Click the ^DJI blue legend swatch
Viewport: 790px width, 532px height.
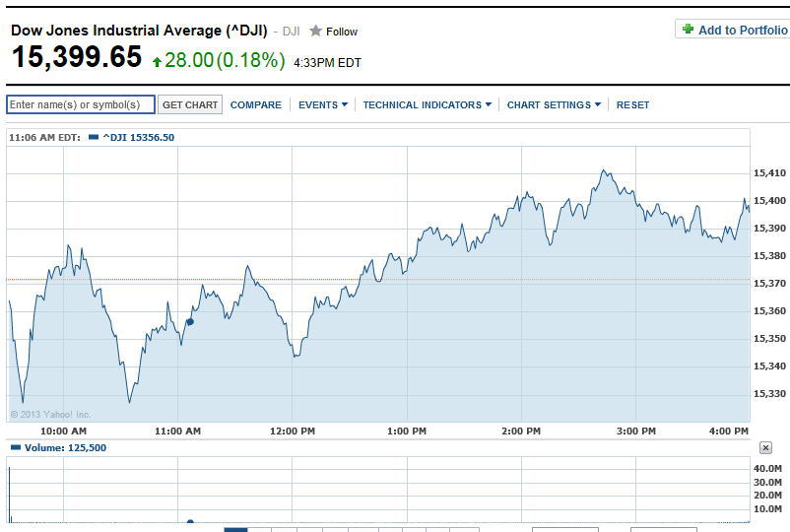tap(94, 137)
